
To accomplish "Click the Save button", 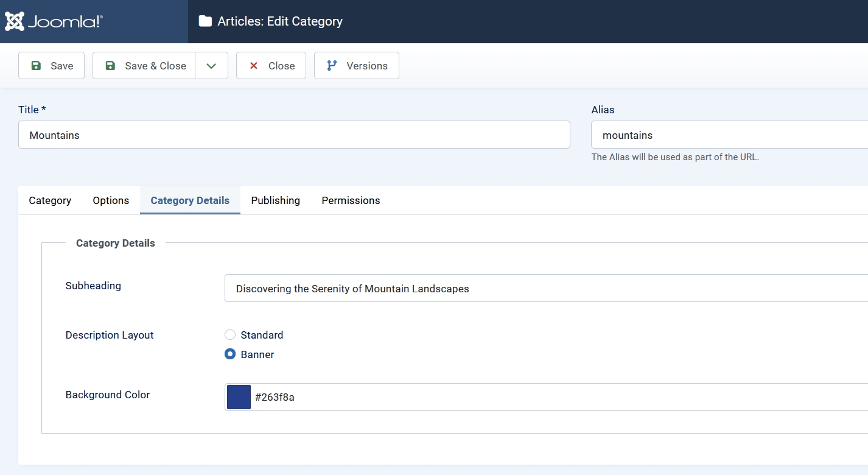I will coord(52,66).
